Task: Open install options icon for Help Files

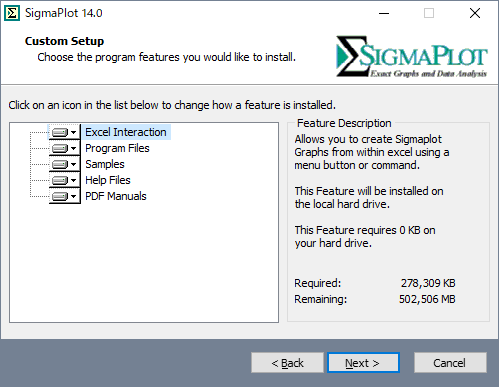Action: pos(65,180)
